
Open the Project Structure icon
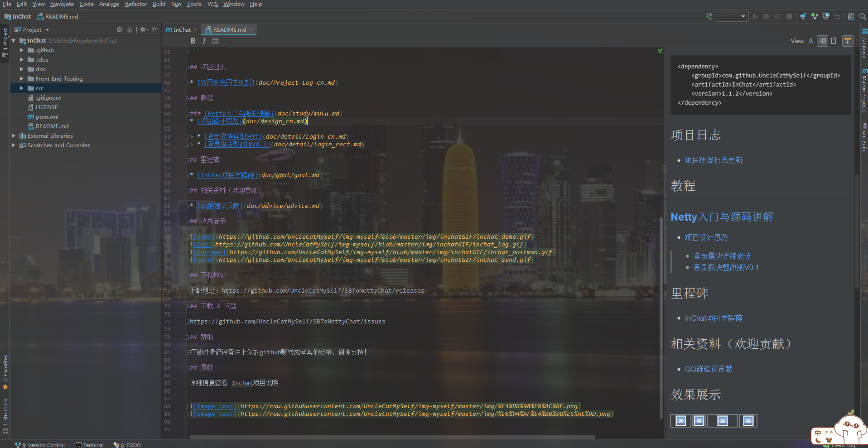coord(851,16)
